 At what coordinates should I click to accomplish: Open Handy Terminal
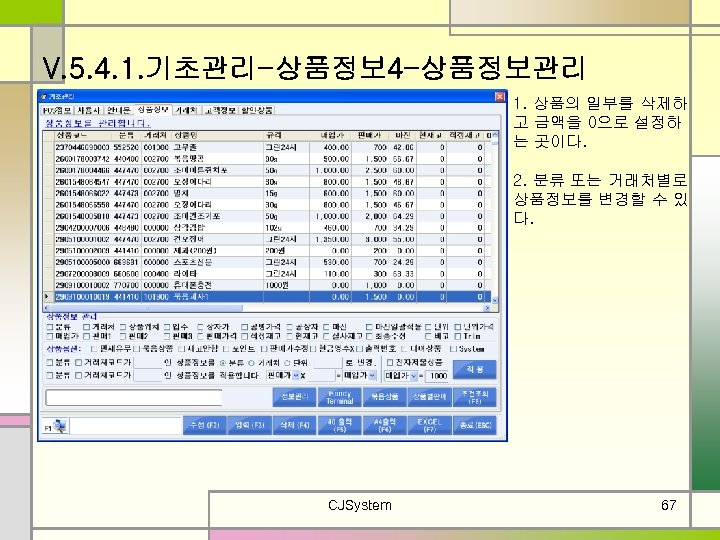tap(339, 397)
